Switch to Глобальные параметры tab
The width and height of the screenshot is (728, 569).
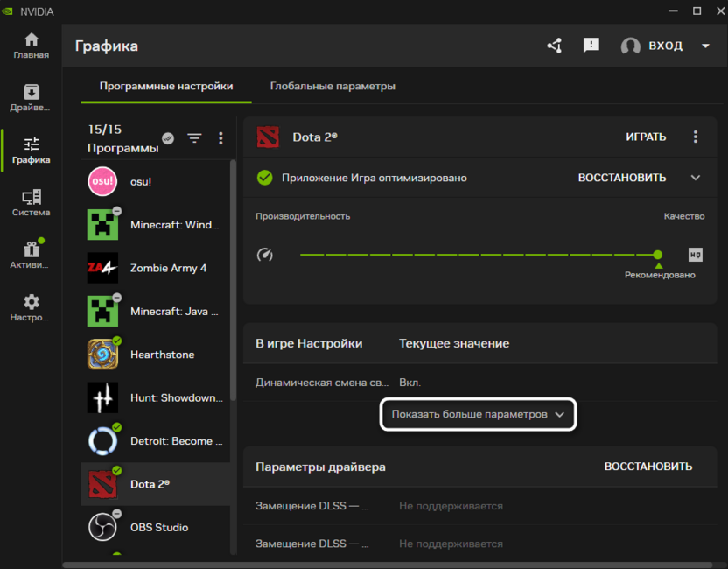click(x=332, y=86)
